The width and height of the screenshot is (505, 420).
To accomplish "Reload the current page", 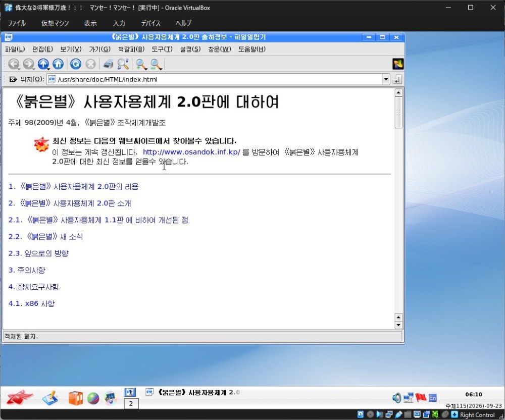I will pyautogui.click(x=76, y=64).
